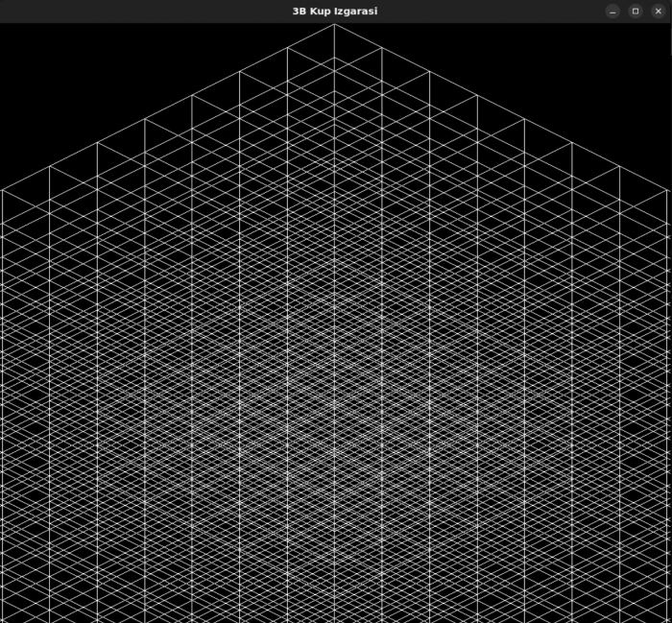The image size is (672, 623).
Task: Select the leftmost upper corner vertex of the cube
Action: tap(3, 190)
